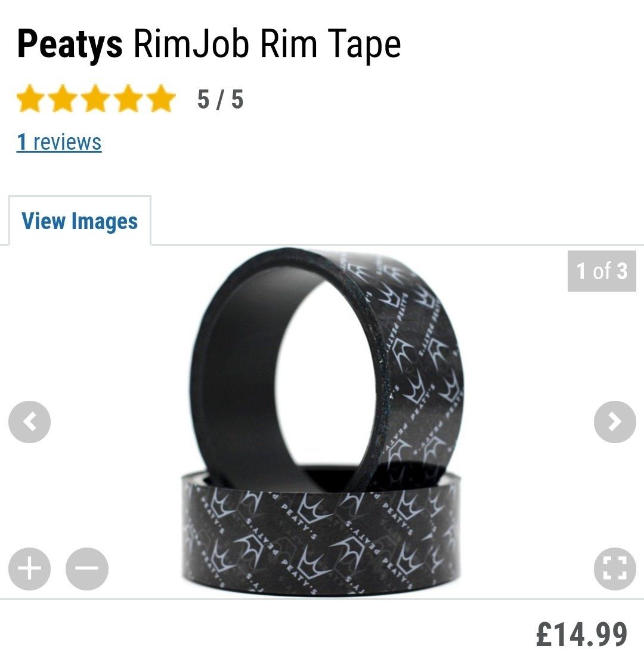
Task: Click the £14.99 price
Action: (x=581, y=634)
